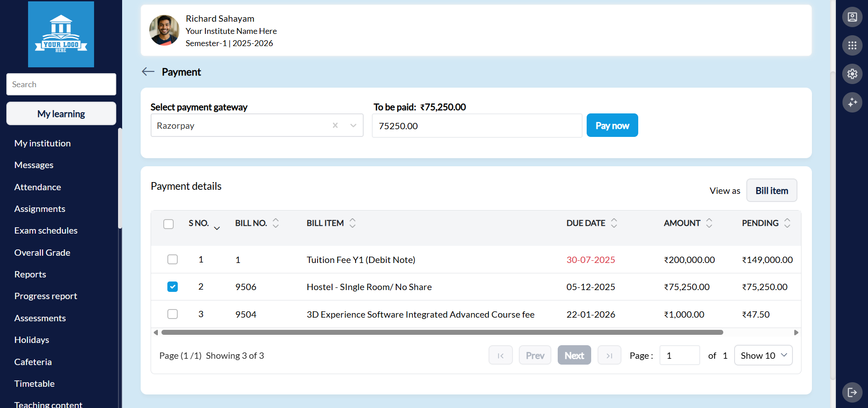Open Attendance in the sidebar menu
The height and width of the screenshot is (408, 868).
tap(38, 187)
